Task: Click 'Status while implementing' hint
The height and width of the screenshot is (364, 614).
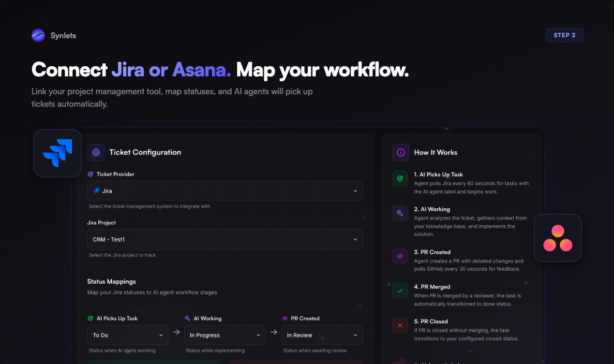Action: tap(215, 350)
